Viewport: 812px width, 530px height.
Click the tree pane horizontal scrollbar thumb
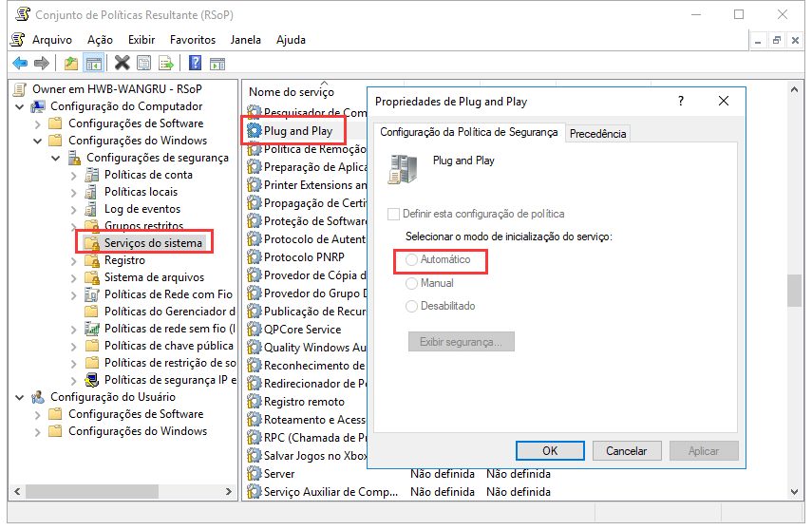pos(92,491)
